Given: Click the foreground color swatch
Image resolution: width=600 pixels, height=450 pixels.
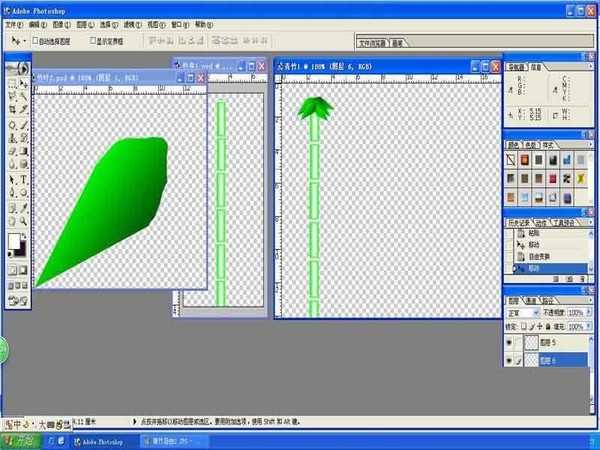Looking at the screenshot, I should pyautogui.click(x=14, y=241).
